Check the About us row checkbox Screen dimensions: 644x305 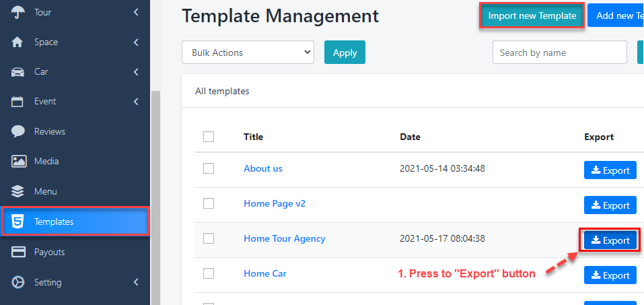tap(209, 168)
